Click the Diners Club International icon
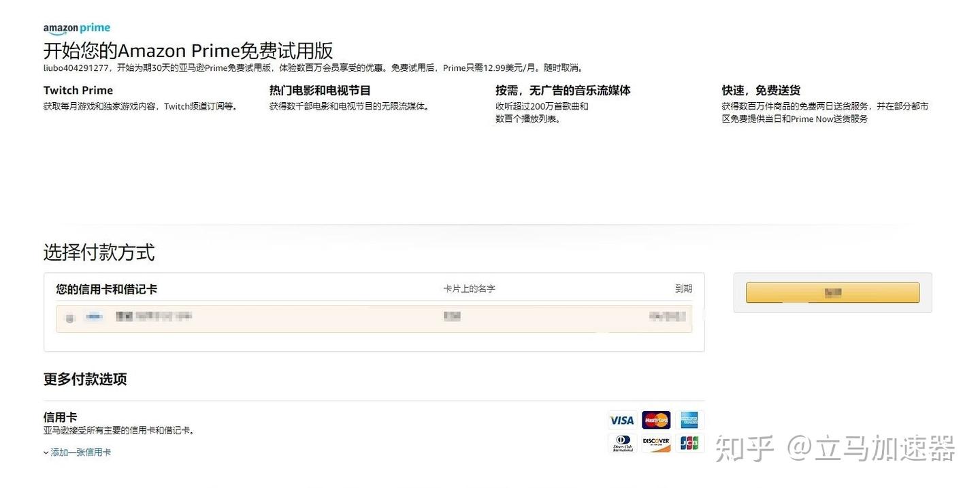Viewport: 980px width, 488px height. (x=621, y=443)
